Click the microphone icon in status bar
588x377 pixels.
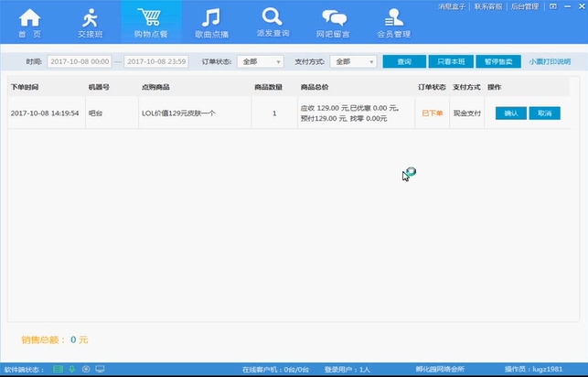coord(72,369)
